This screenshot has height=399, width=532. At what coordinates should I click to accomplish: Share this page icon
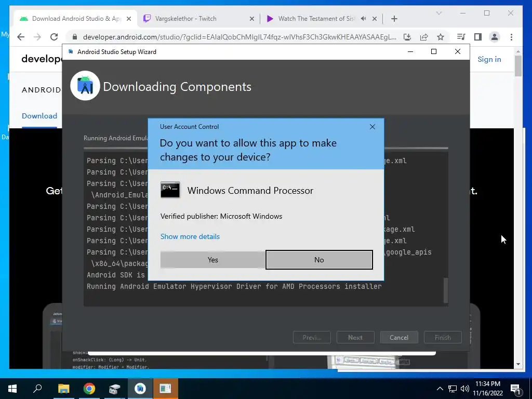[424, 37]
